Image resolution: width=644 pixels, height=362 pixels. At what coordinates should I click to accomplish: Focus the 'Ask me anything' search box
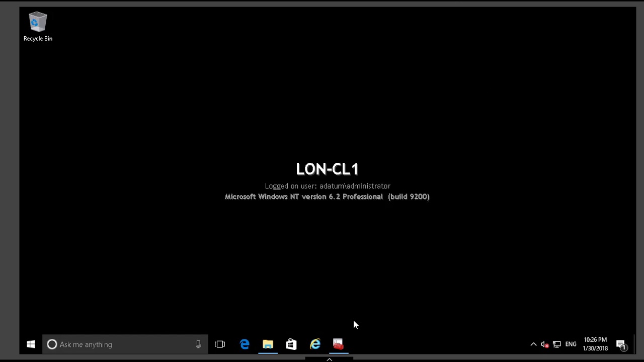pyautogui.click(x=125, y=344)
